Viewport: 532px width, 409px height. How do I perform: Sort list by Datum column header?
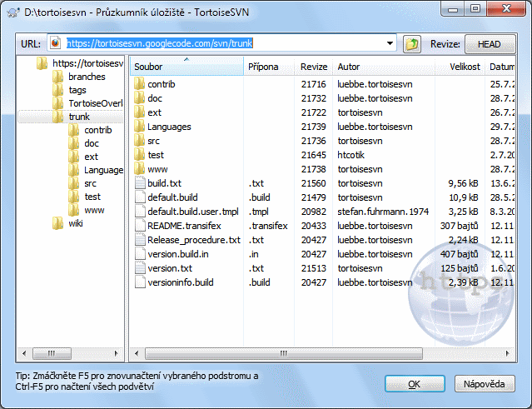[x=500, y=67]
